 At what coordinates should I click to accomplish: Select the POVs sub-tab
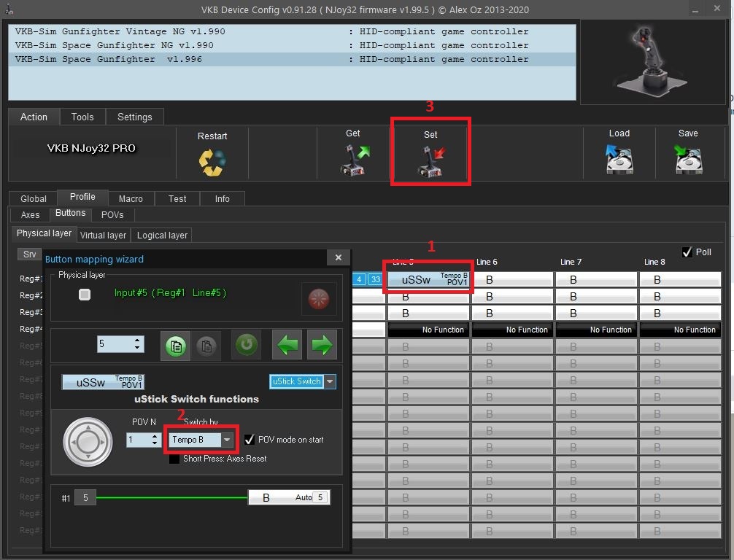(x=112, y=214)
